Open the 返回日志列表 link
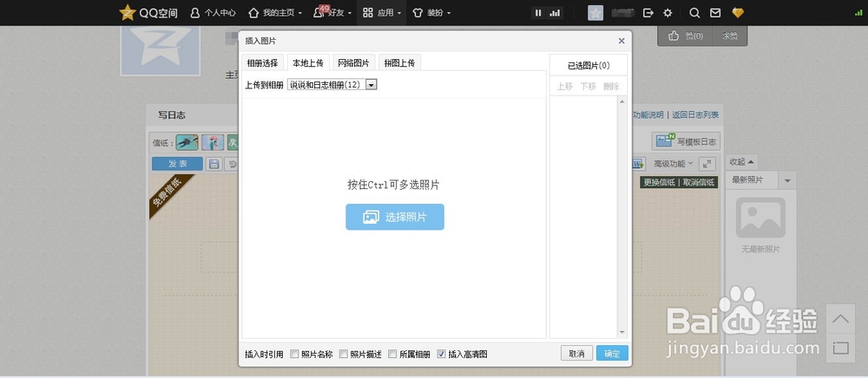Viewport: 868px width, 378px height. pos(695,115)
